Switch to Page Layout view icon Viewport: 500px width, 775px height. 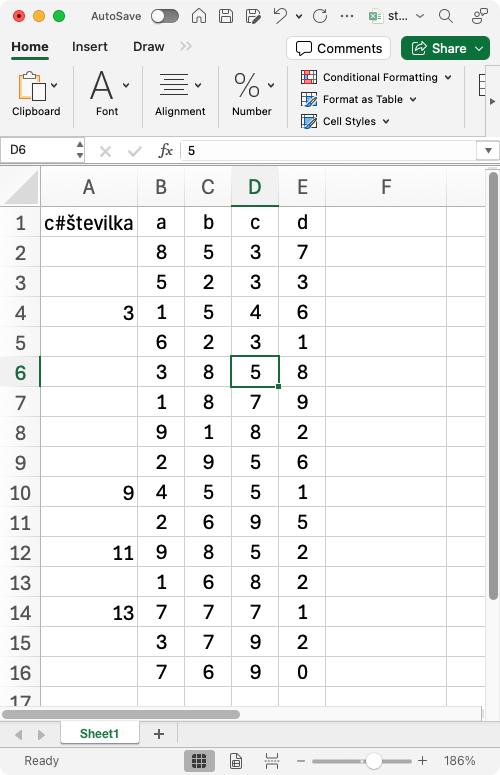click(x=236, y=761)
